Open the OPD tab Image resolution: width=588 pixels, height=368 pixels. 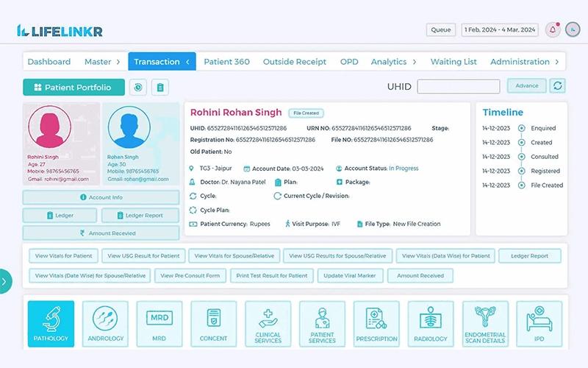coord(349,62)
